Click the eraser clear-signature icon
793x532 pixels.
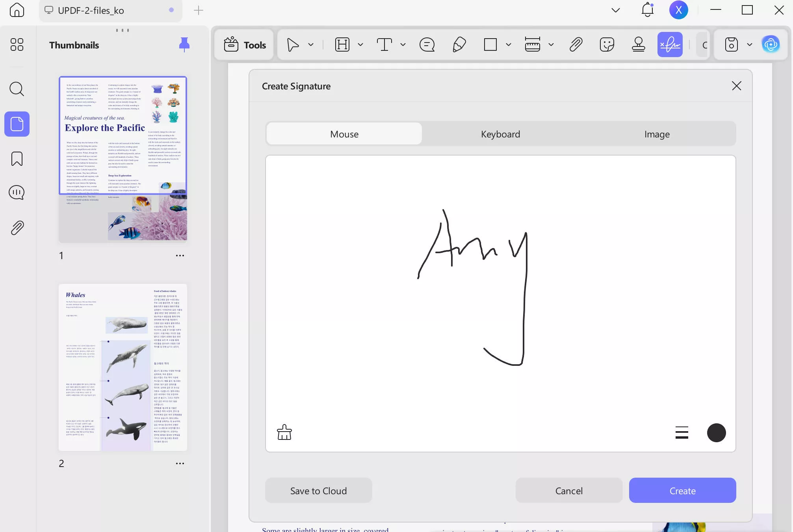(x=284, y=432)
